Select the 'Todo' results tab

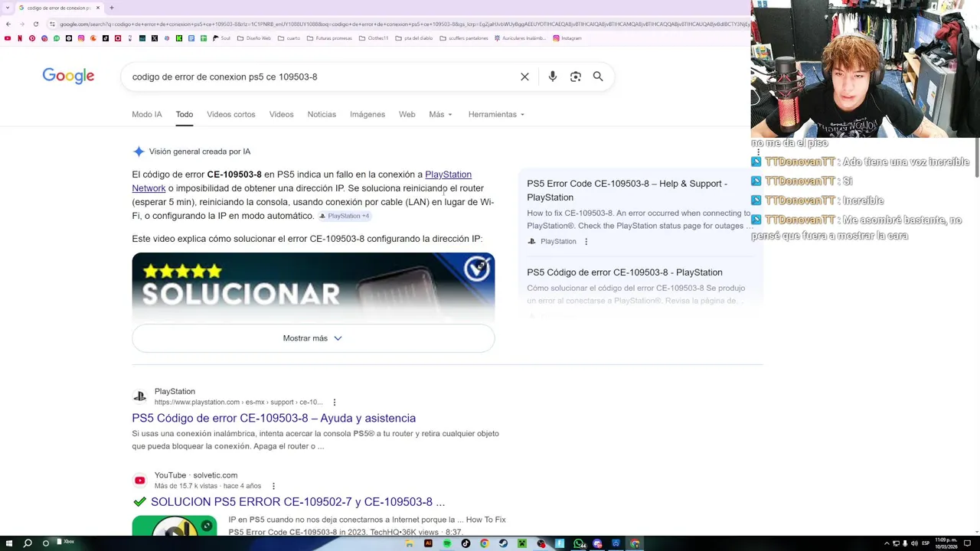(185, 115)
